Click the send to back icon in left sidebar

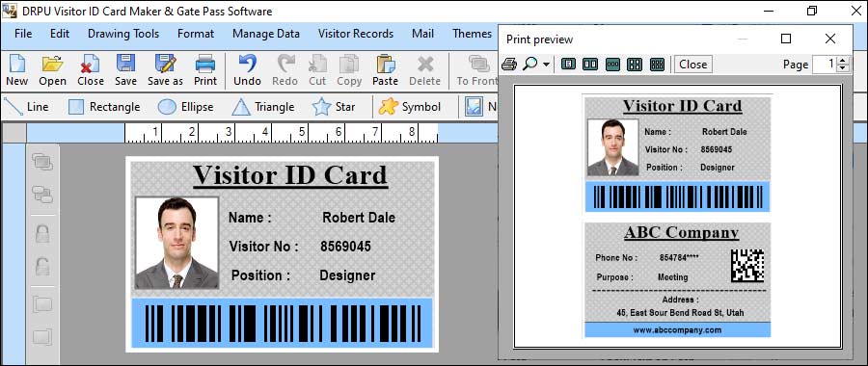coord(42,194)
